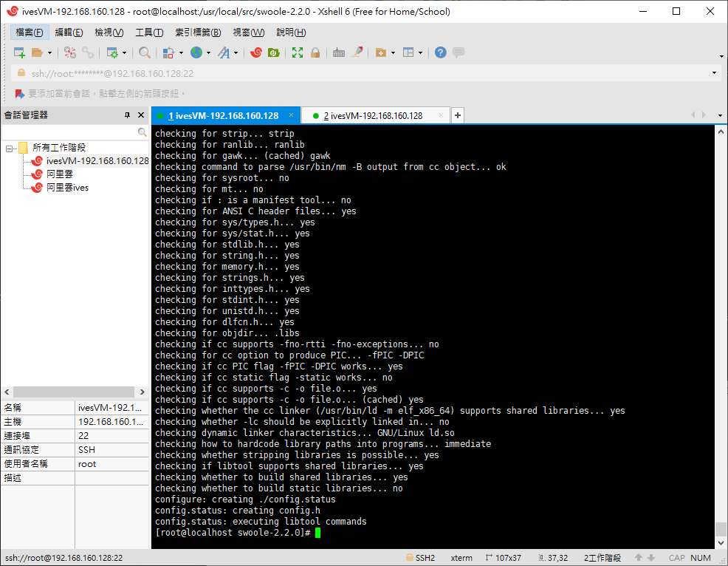Open session Properties gear icon

pos(112,52)
